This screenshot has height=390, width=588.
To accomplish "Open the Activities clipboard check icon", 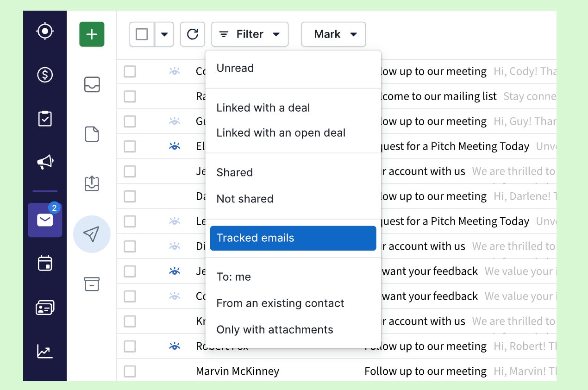I will 45,118.
